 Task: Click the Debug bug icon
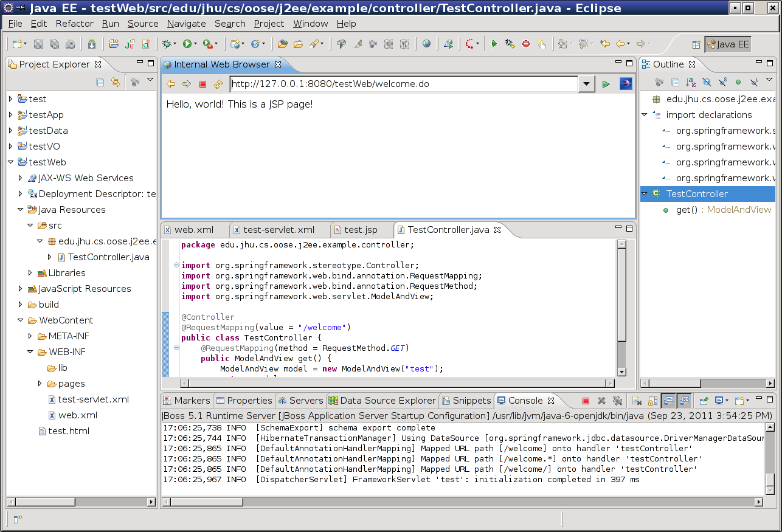166,44
